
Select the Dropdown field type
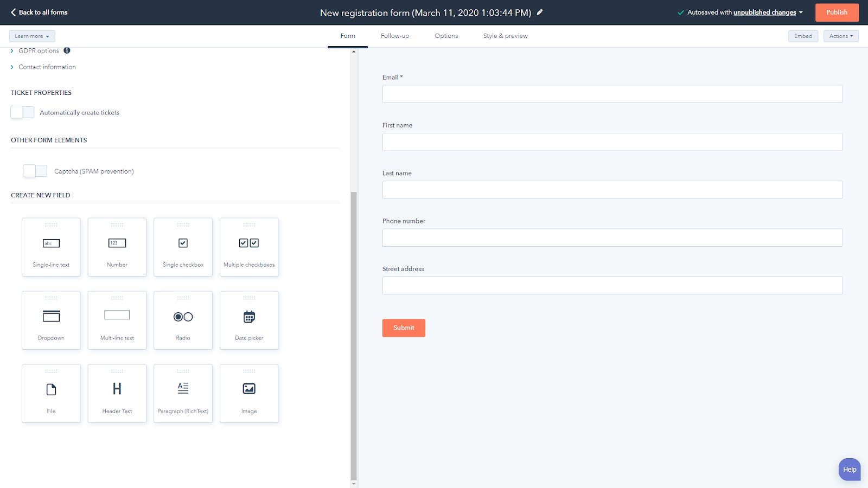(50, 320)
